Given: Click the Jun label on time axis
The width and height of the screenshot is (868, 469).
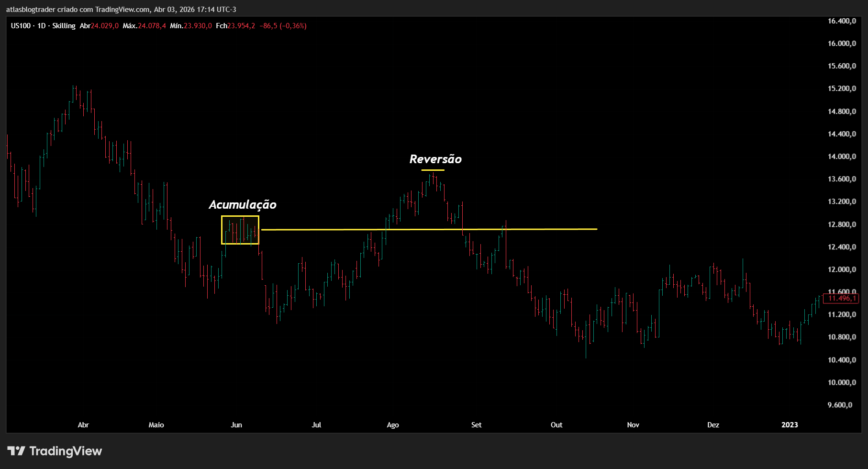Looking at the screenshot, I should pyautogui.click(x=236, y=425).
